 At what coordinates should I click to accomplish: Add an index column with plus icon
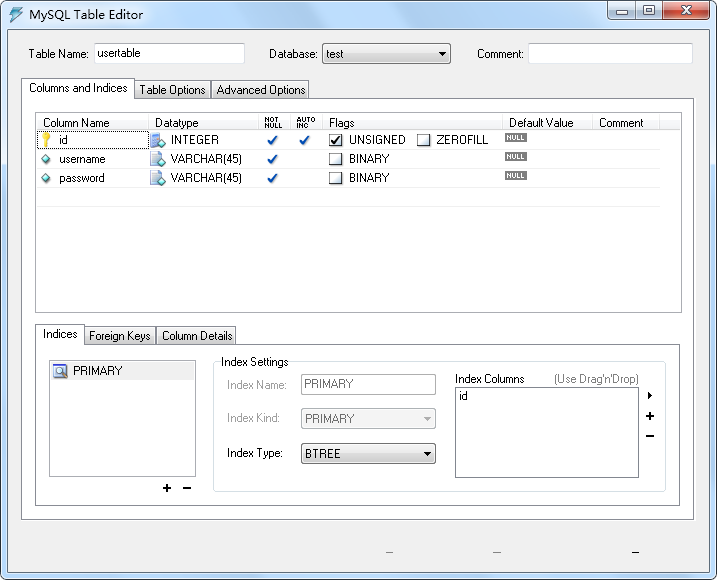[x=650, y=416]
